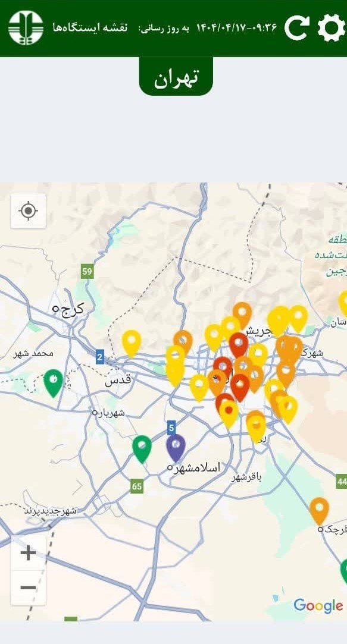Screen dimensions: 347x644
Task: Open the settings gear icon
Action: pyautogui.click(x=332, y=27)
